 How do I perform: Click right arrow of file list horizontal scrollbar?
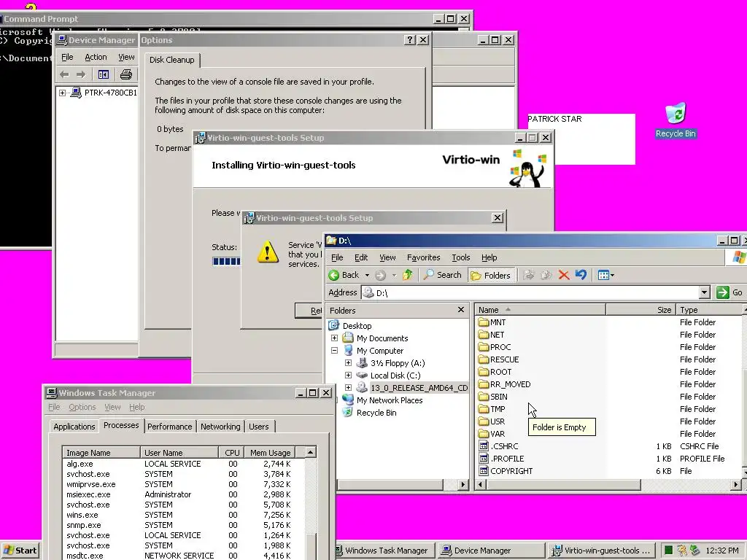[736, 484]
